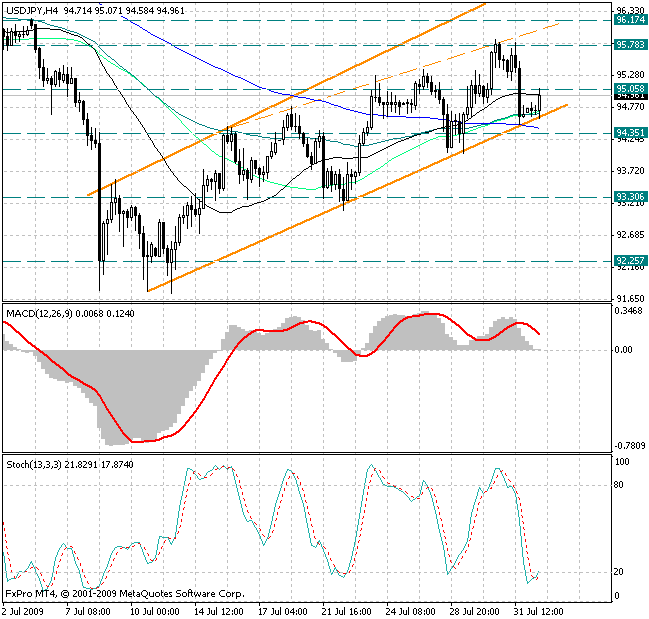Click the 96.330 price axis value
This screenshot has width=649, height=619.
(630, 11)
